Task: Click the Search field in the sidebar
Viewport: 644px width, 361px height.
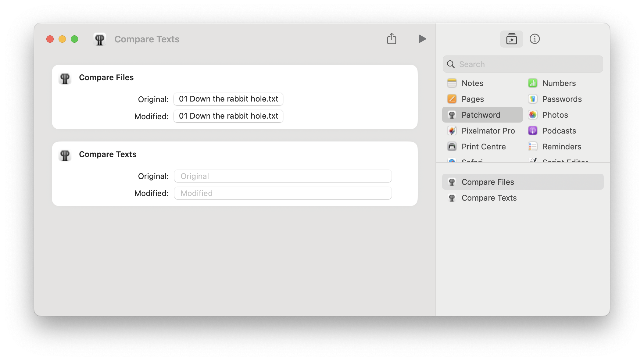Action: point(523,64)
